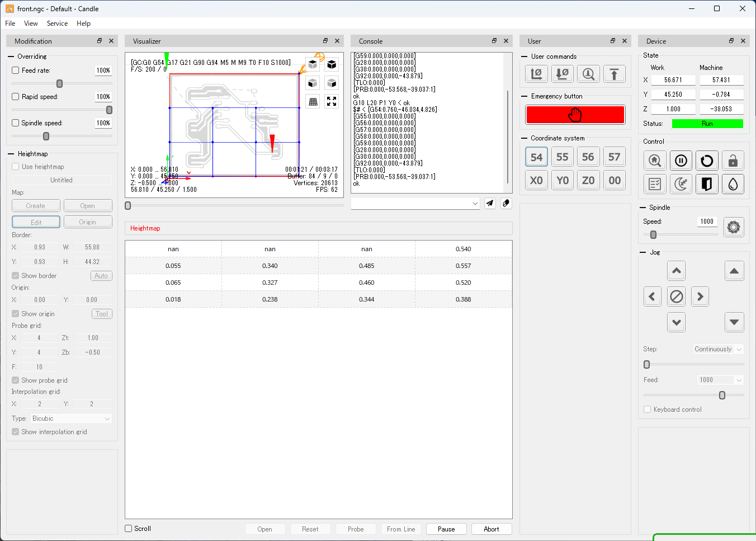The height and width of the screenshot is (541, 756).
Task: Toggle the Show border checkbox
Action: [16, 276]
